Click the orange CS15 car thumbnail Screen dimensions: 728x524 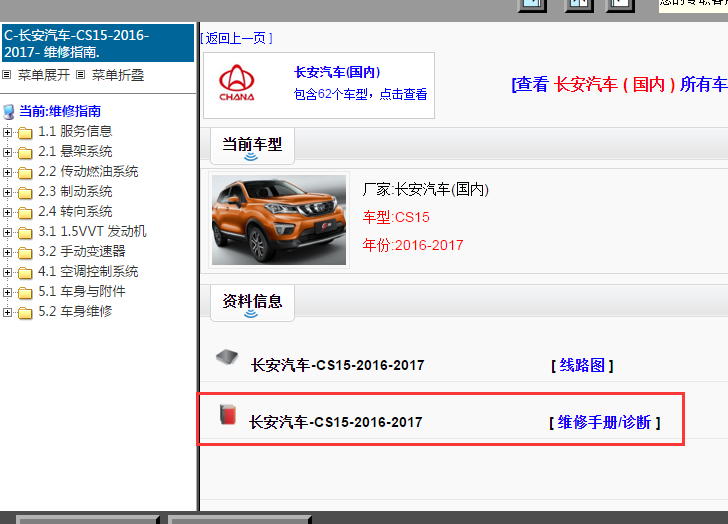[x=279, y=220]
